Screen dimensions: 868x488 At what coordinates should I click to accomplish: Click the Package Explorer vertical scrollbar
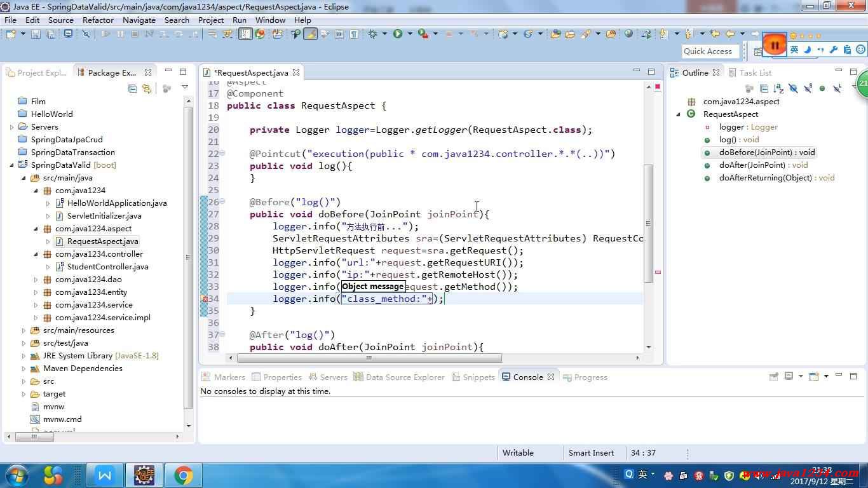click(x=189, y=257)
